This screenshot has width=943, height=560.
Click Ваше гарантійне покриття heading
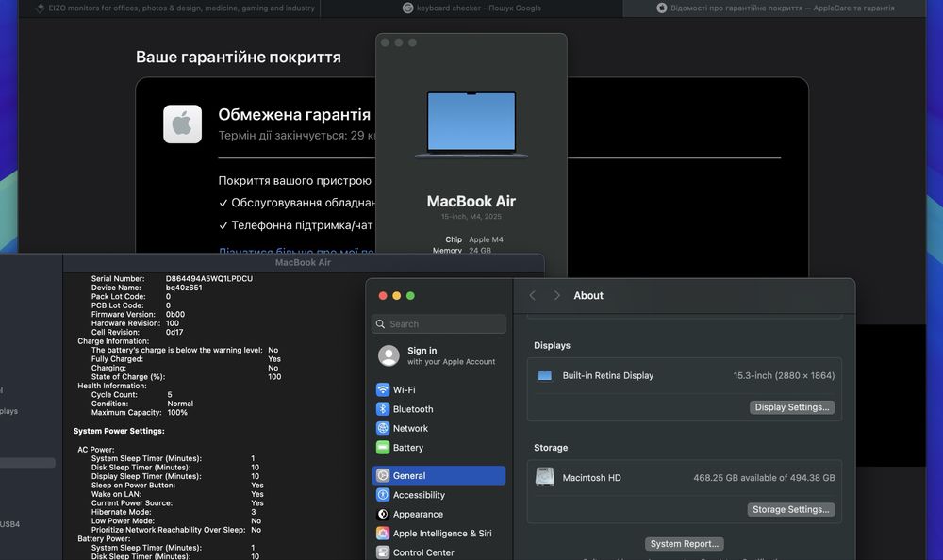coord(239,58)
